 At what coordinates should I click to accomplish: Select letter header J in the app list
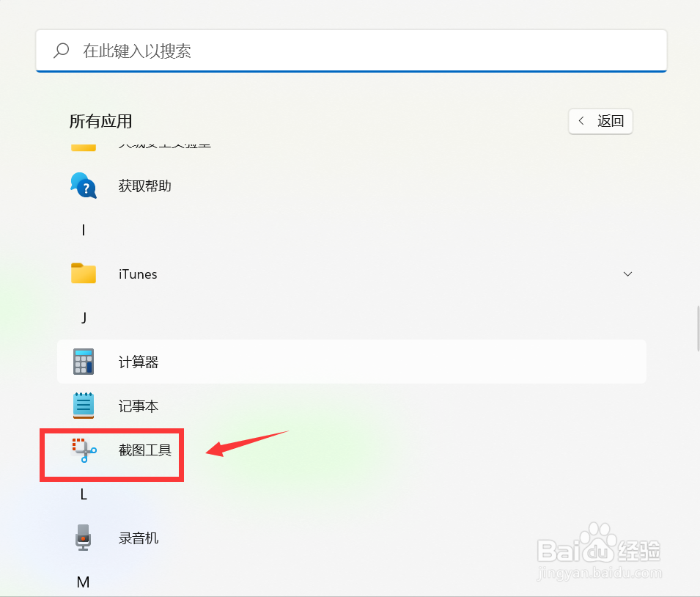[83, 318]
